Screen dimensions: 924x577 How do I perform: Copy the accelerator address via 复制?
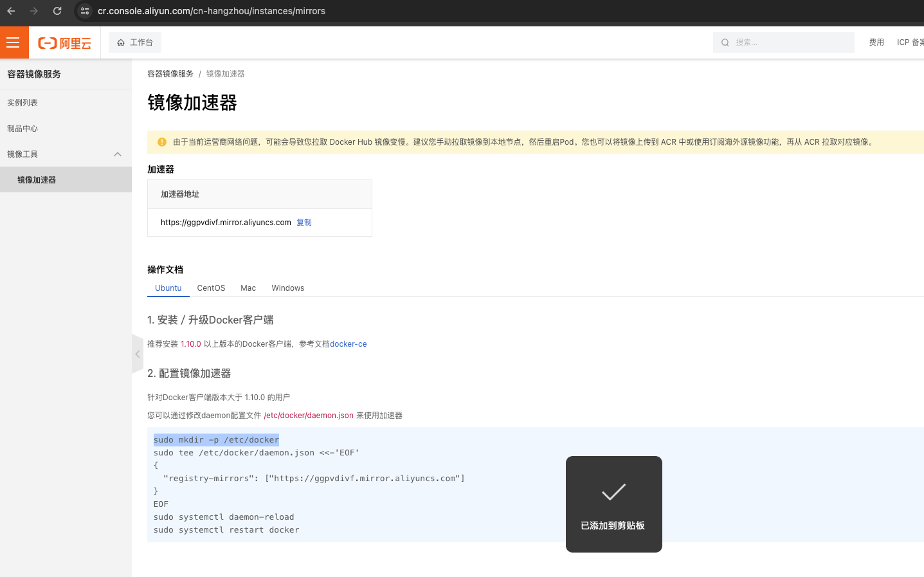coord(304,223)
